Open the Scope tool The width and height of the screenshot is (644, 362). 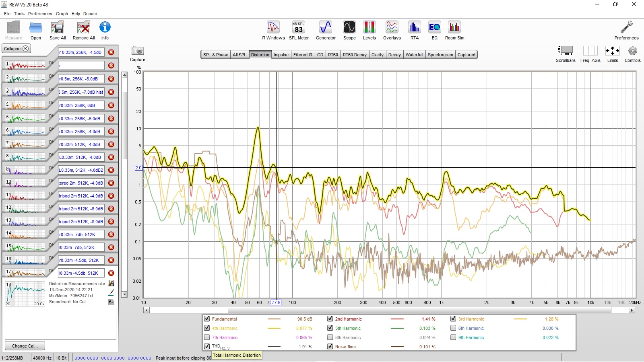(349, 27)
